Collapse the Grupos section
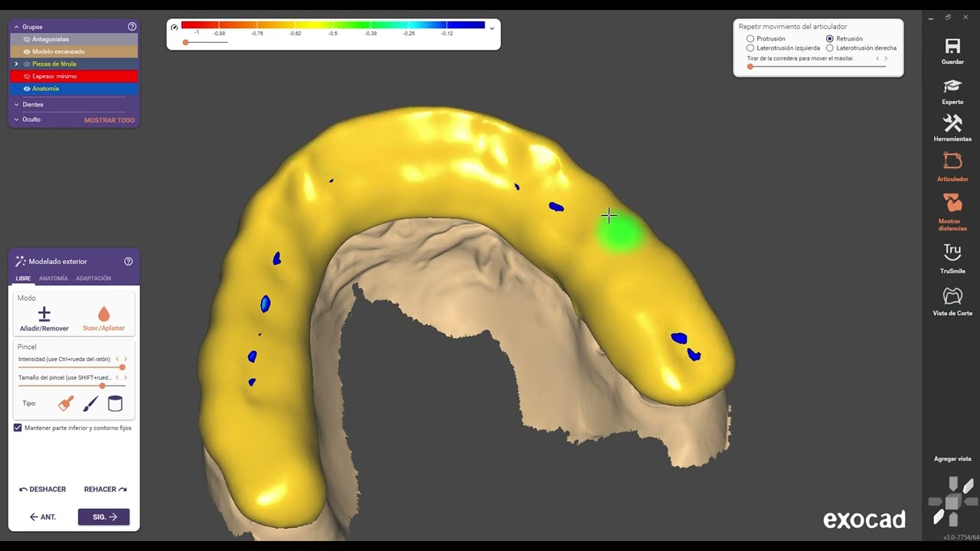The height and width of the screenshot is (551, 980). [16, 27]
